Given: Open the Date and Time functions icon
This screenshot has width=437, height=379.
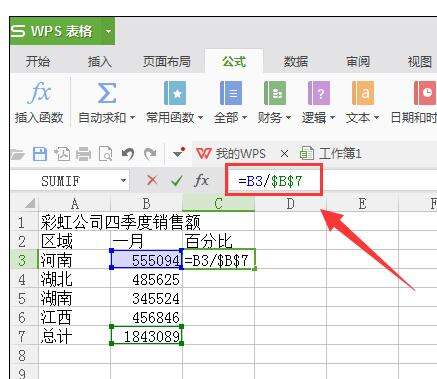Looking at the screenshot, I should (425, 93).
